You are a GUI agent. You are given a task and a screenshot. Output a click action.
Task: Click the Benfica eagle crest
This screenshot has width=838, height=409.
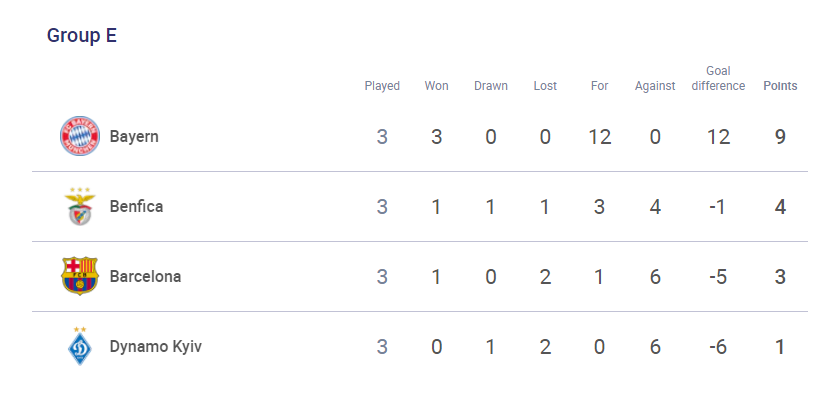(80, 206)
